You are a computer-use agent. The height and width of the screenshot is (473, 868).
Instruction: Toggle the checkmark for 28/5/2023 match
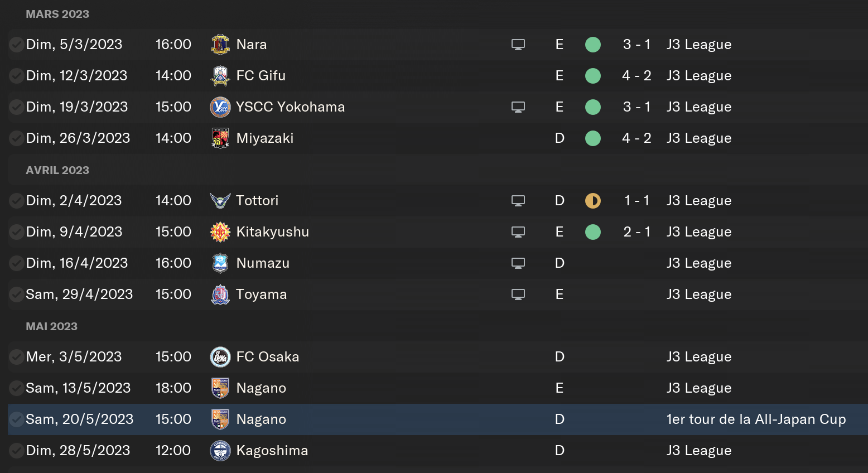click(x=16, y=451)
